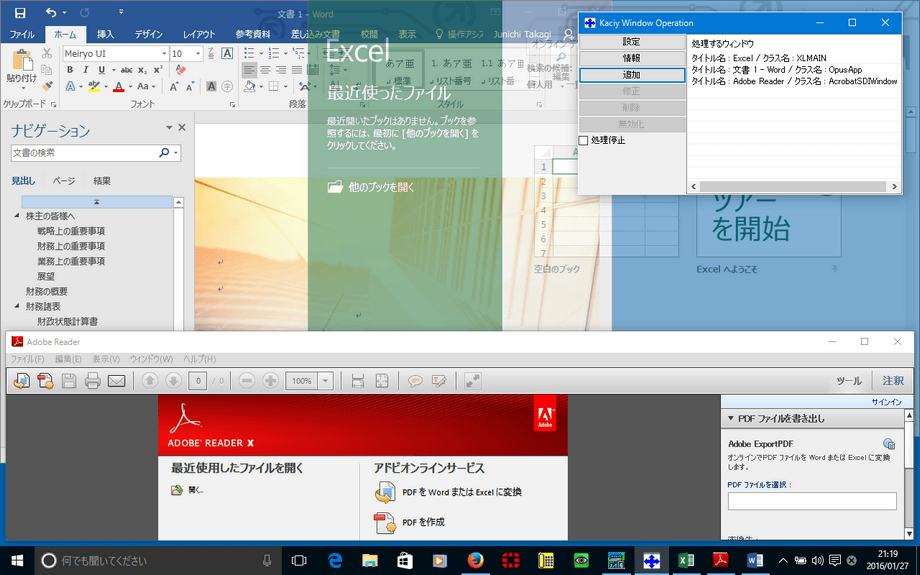Open the highlight color dropdown arrow

(105, 87)
